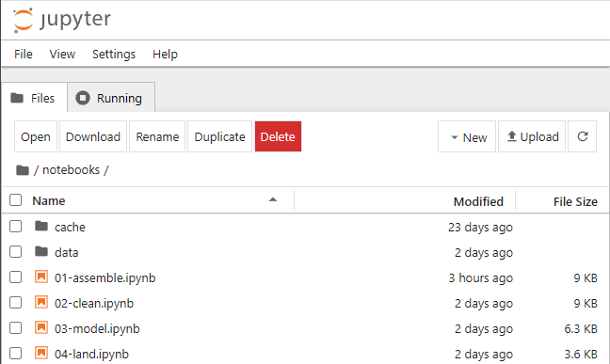The width and height of the screenshot is (610, 364).
Task: Click the 6.3 KB file size
Action: pos(581,329)
